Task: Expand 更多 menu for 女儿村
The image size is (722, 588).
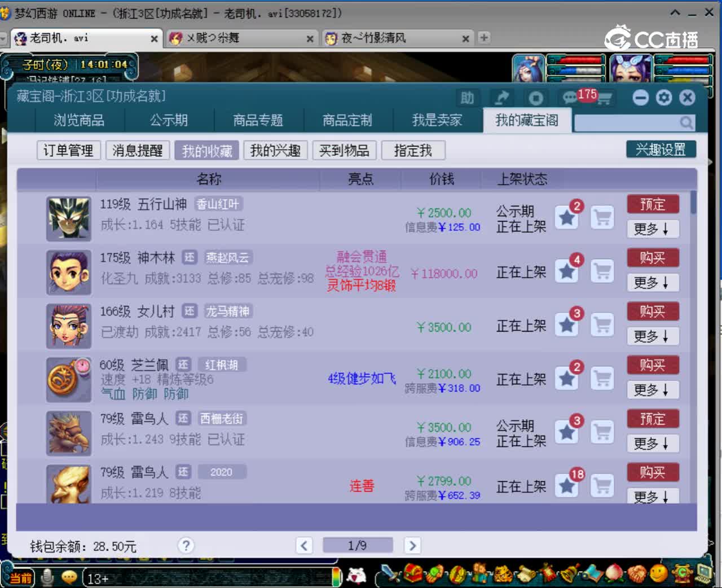Action: pyautogui.click(x=653, y=336)
